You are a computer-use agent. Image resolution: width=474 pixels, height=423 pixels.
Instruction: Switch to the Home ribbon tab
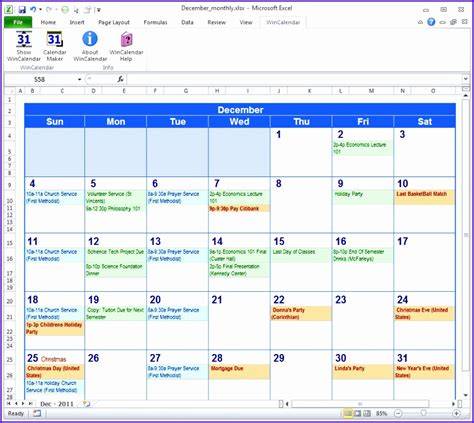click(48, 22)
